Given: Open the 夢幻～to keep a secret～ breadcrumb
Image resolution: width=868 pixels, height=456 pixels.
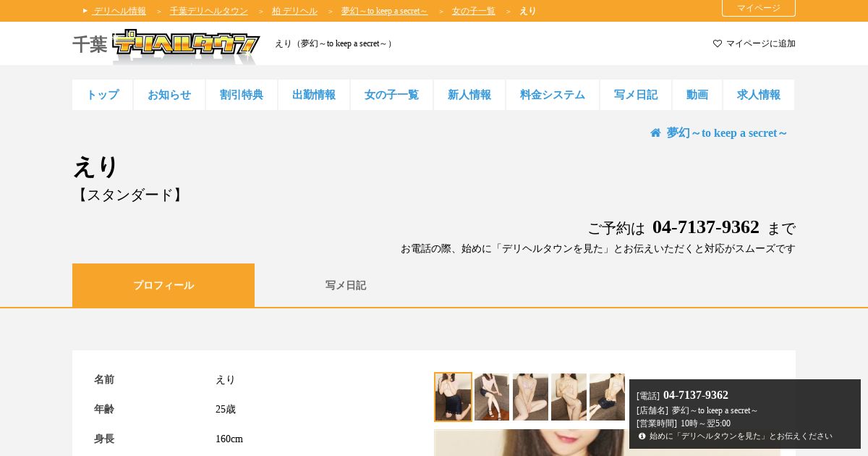Looking at the screenshot, I should click(x=384, y=11).
